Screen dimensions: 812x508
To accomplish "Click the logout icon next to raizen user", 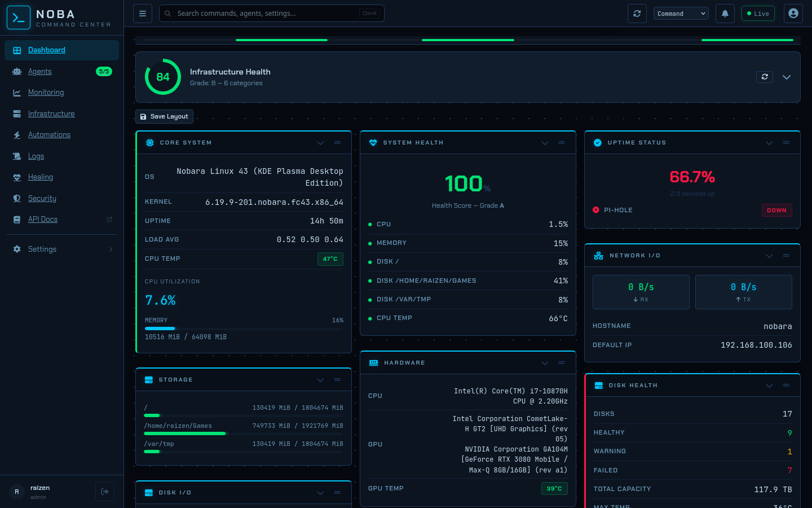I will pos(105,491).
